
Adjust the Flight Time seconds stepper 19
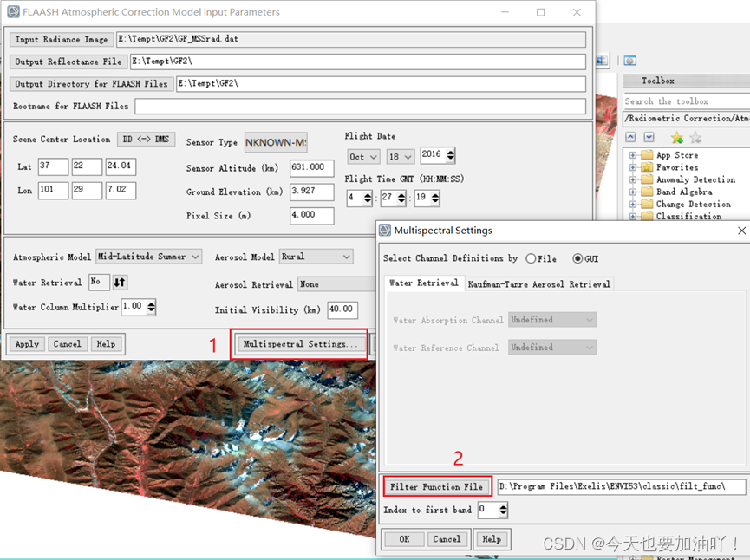coord(434,198)
